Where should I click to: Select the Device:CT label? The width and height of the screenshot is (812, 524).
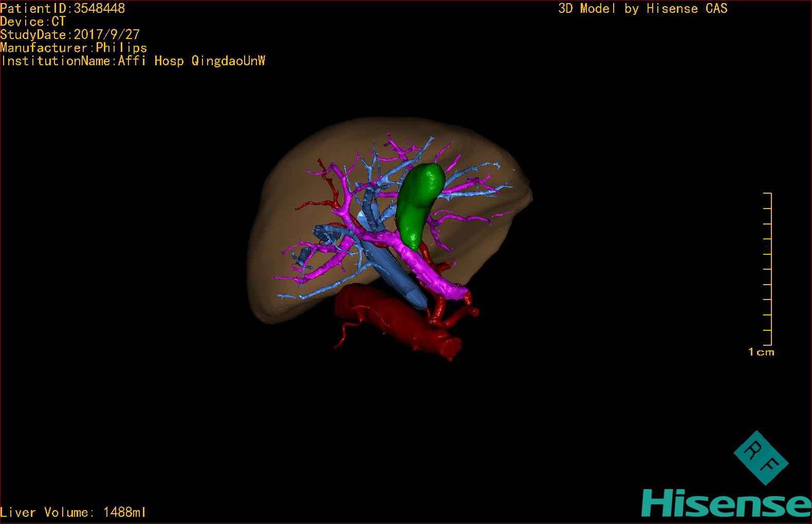(33, 22)
